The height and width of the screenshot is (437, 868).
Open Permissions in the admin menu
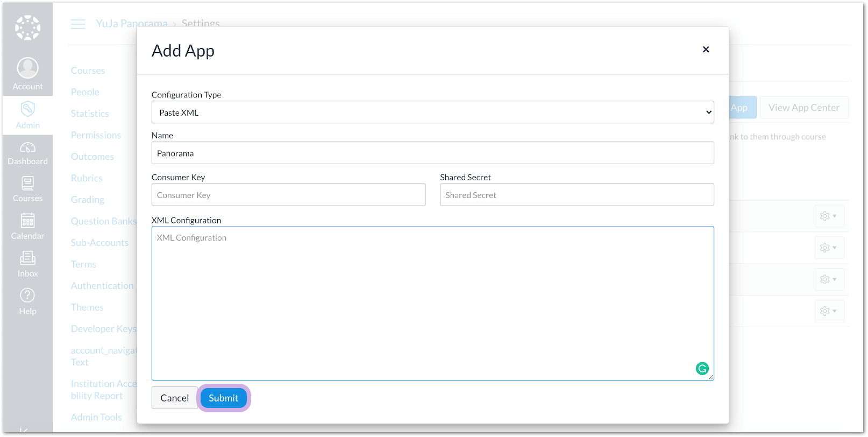[x=96, y=135]
